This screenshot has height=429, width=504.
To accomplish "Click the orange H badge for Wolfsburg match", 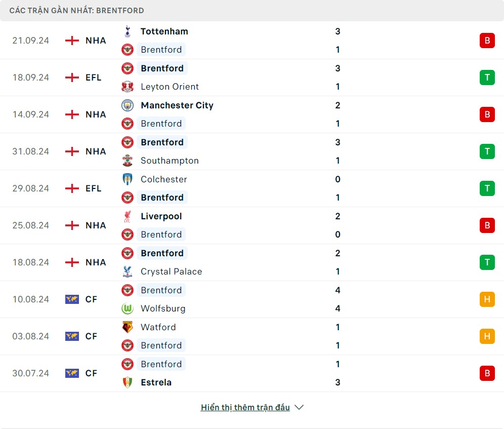I will [487, 299].
